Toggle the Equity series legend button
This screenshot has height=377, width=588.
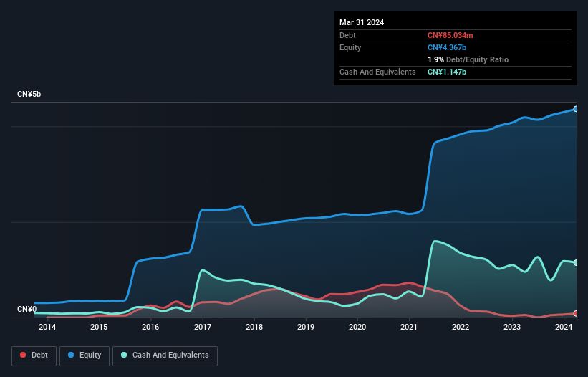click(85, 355)
